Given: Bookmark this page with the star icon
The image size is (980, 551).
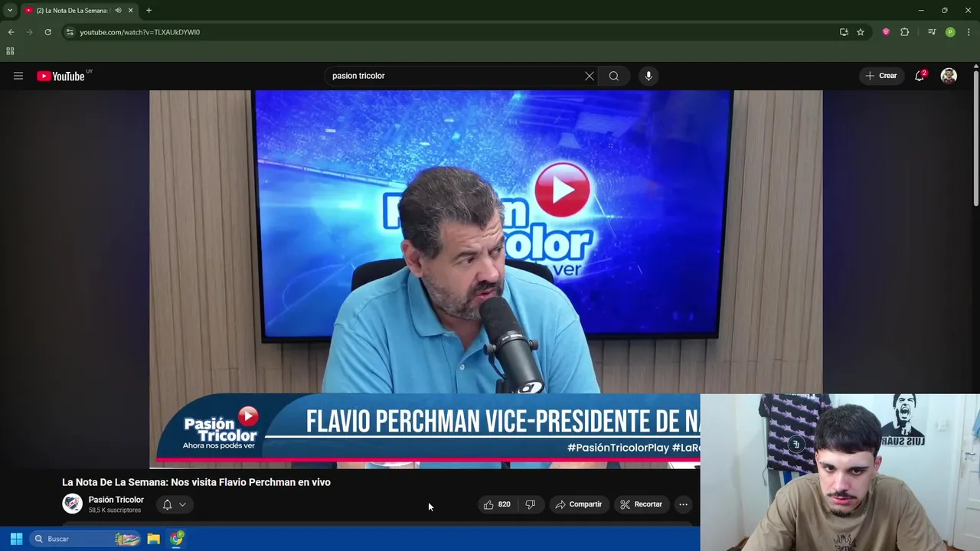Looking at the screenshot, I should (861, 32).
